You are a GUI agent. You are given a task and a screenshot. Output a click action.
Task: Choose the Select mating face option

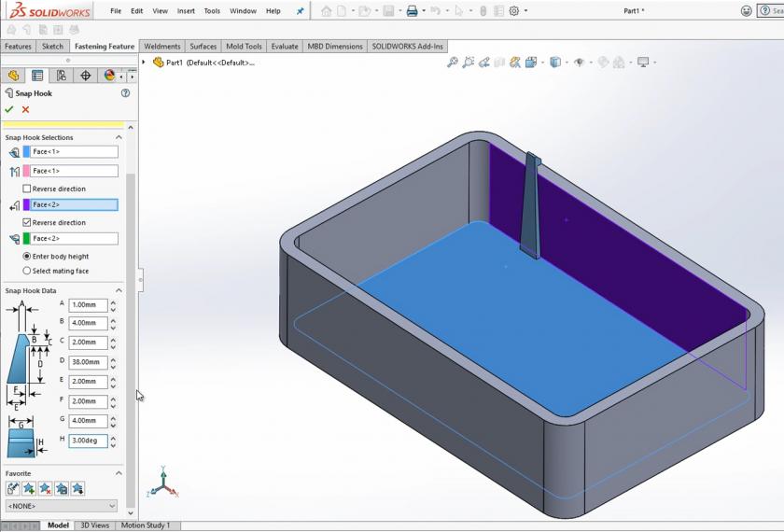tap(27, 271)
